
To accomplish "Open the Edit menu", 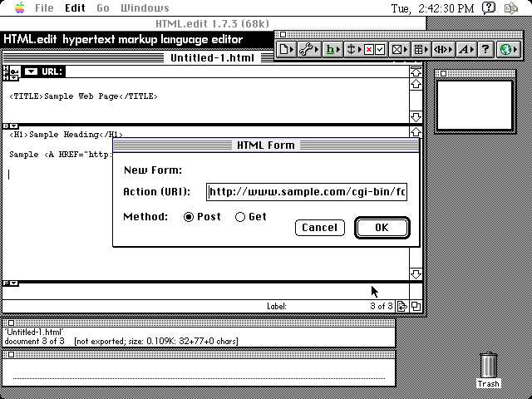I will click(x=75, y=8).
